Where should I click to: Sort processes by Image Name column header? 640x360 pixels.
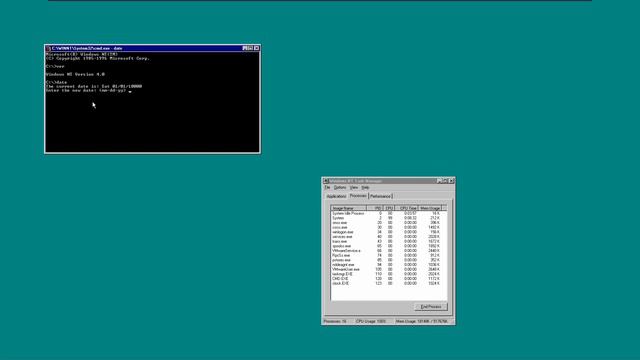pyautogui.click(x=349, y=208)
